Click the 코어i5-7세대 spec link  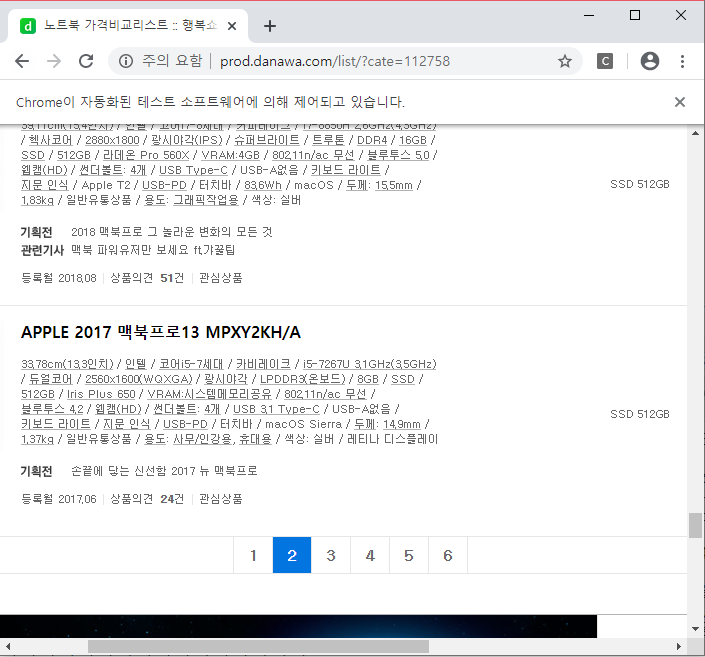pyautogui.click(x=191, y=364)
